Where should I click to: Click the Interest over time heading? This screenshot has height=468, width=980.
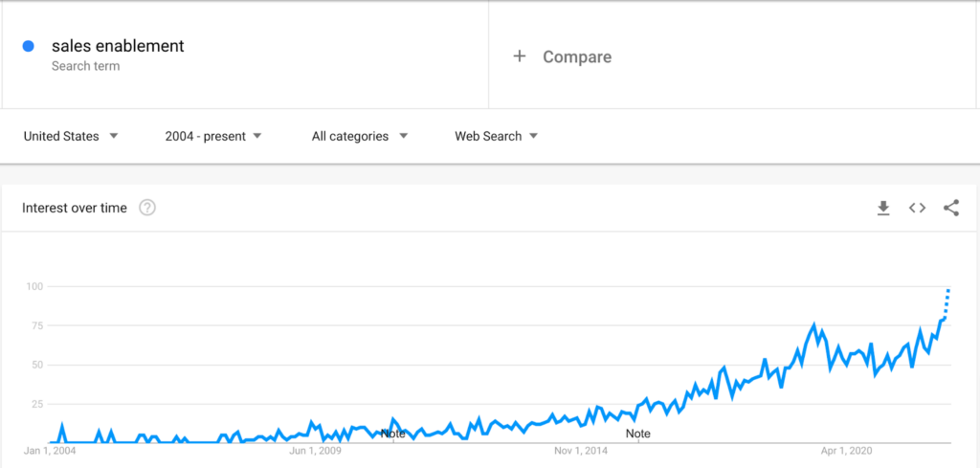click(x=75, y=208)
